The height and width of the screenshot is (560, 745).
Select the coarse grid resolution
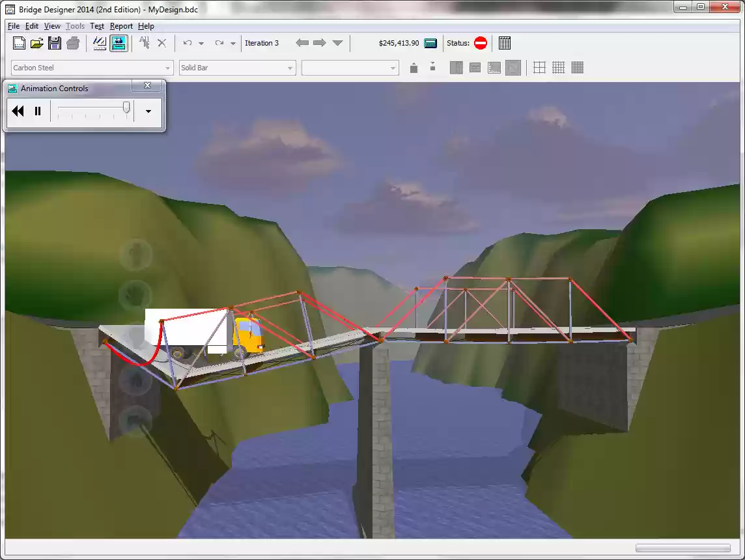pyautogui.click(x=539, y=68)
